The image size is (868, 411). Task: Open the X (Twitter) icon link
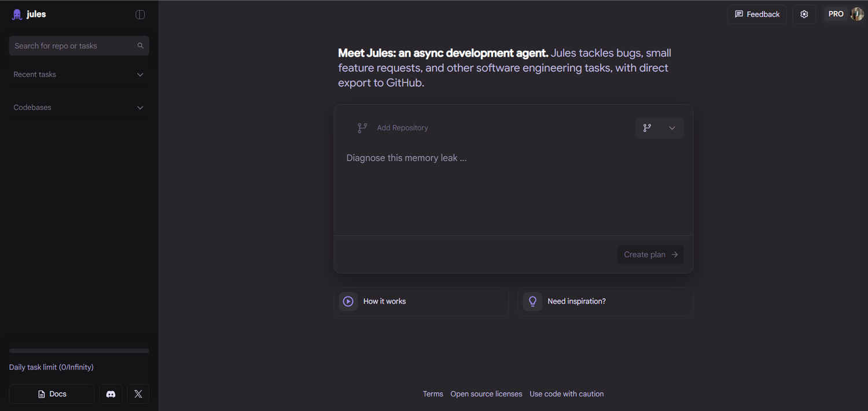pos(138,394)
